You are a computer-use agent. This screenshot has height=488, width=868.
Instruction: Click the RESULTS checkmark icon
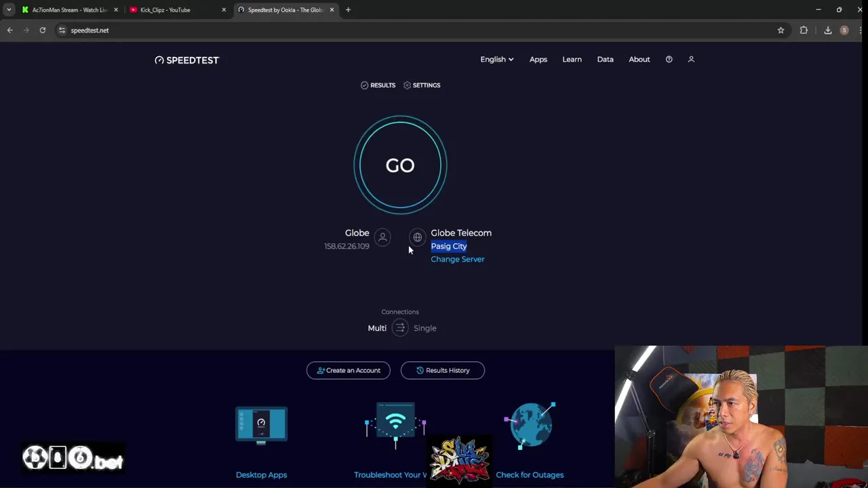[364, 85]
